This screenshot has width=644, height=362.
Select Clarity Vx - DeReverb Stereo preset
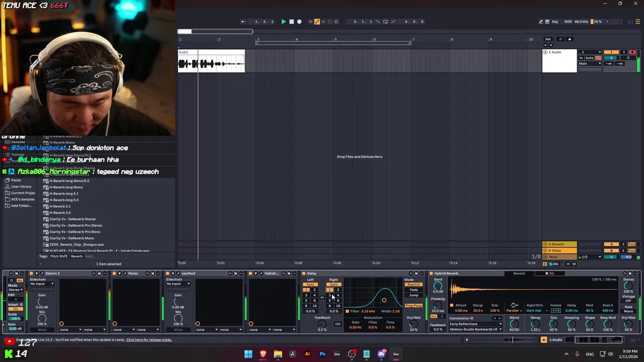[x=72, y=219]
